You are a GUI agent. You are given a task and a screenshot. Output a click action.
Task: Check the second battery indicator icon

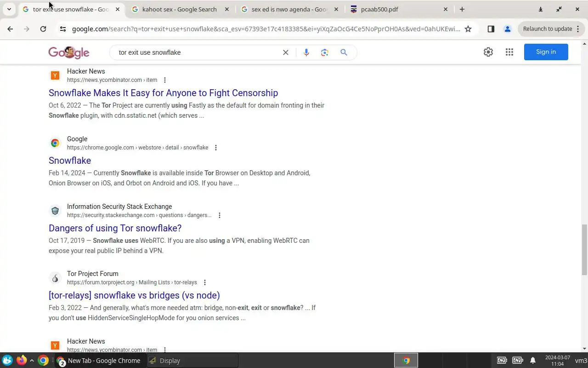(x=518, y=360)
